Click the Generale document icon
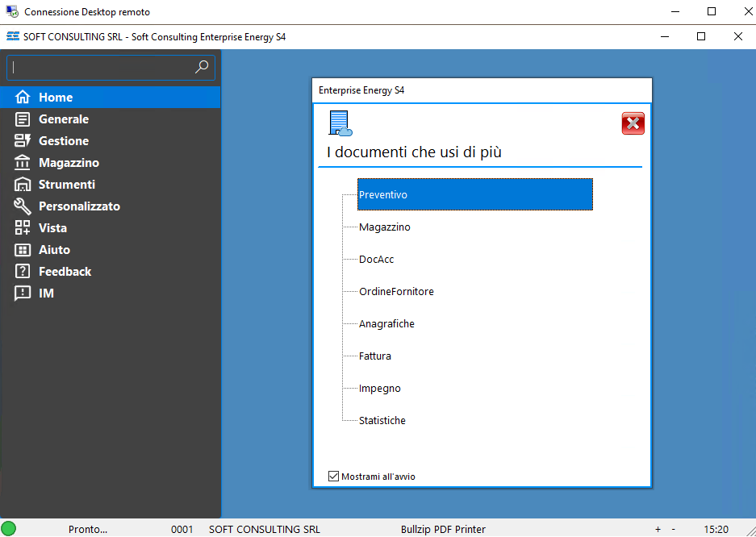Image resolution: width=756 pixels, height=537 pixels. click(x=23, y=119)
